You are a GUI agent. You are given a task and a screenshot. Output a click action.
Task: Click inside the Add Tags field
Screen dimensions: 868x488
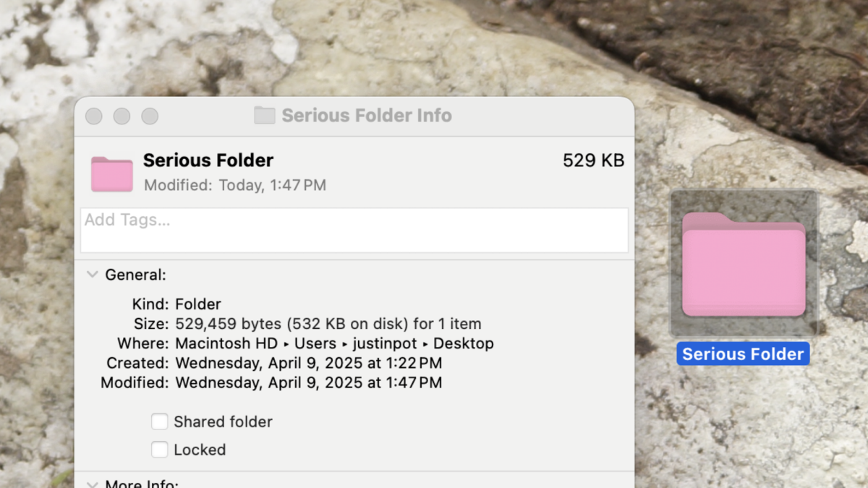tap(354, 230)
